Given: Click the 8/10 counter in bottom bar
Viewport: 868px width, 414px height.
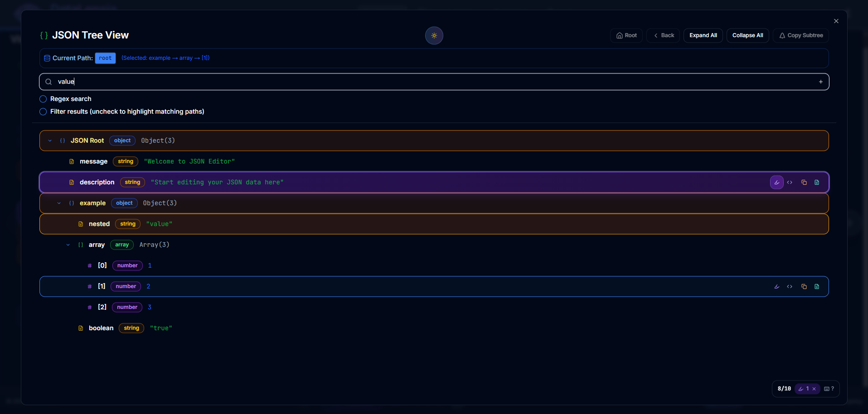Looking at the screenshot, I should click(784, 389).
